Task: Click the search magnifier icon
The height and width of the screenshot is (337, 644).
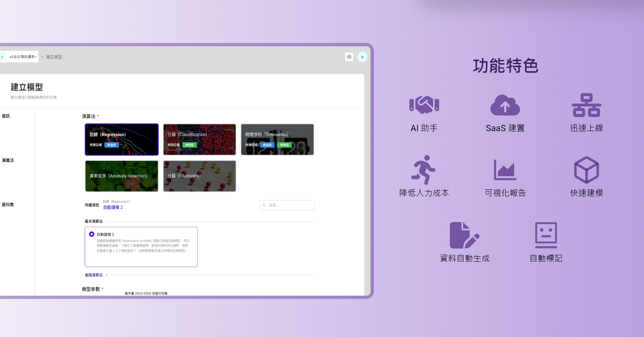Action: [264, 205]
